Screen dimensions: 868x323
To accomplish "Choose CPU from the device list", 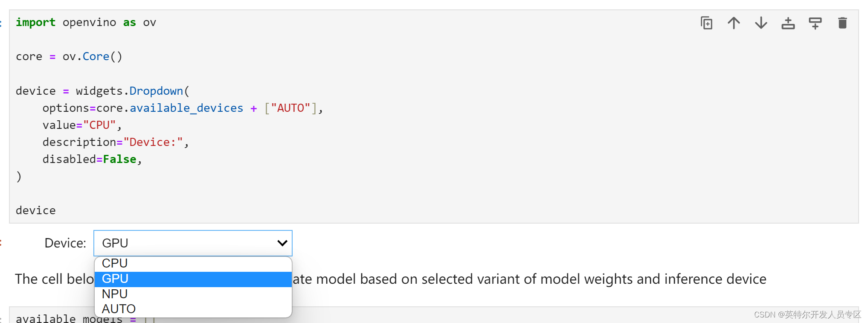I will (193, 264).
